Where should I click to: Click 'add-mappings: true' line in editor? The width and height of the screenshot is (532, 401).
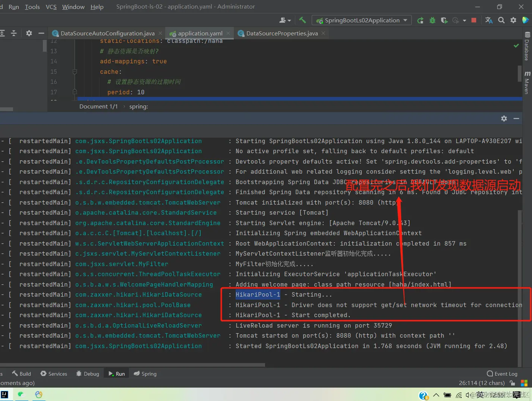click(133, 61)
